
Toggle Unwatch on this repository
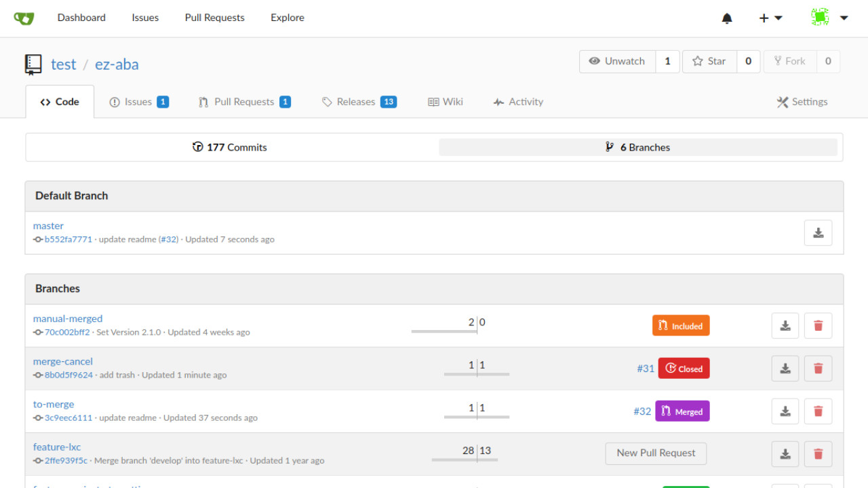(617, 61)
